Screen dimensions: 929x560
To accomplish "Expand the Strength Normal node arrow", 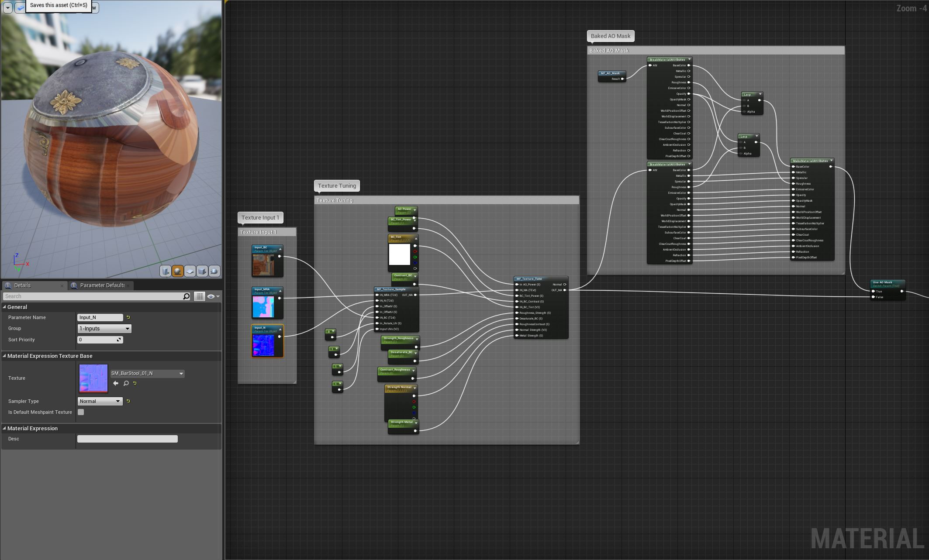I will pos(414,388).
